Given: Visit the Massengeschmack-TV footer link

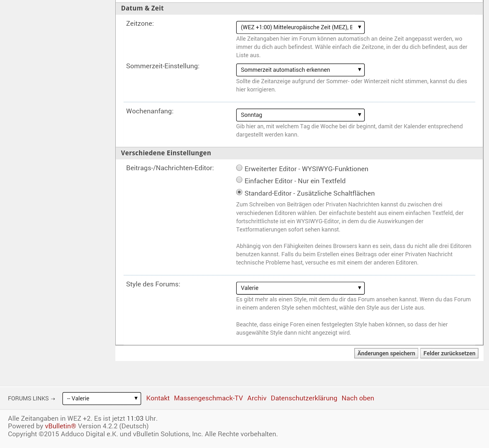Looking at the screenshot, I should [208, 398].
